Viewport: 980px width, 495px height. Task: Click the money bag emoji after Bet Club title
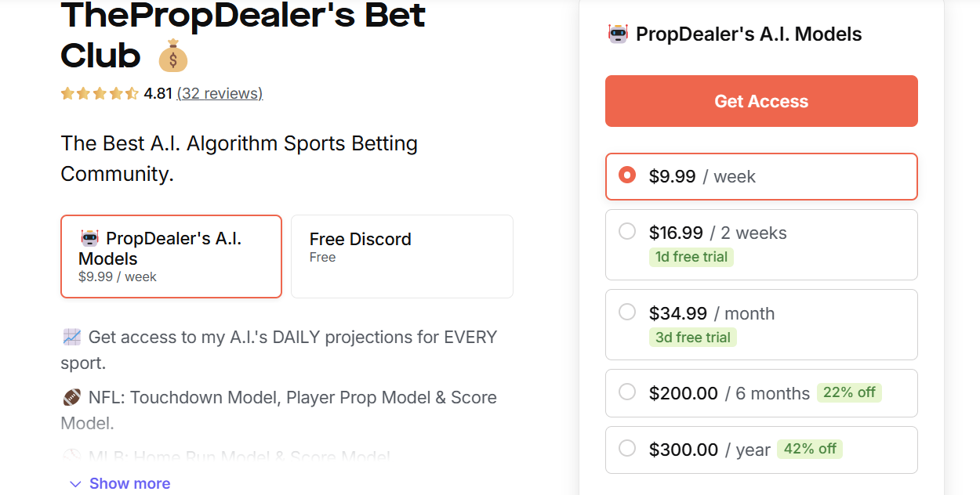(172, 55)
